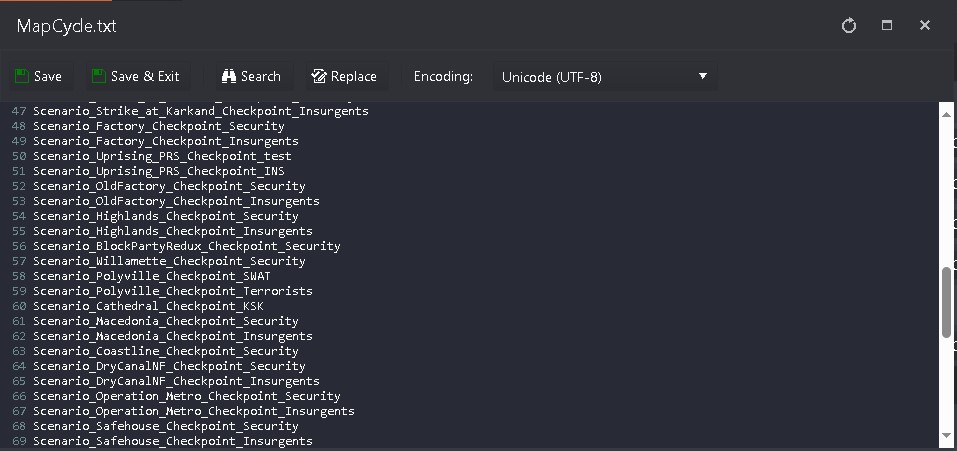Place cursor on Scenario_Polyville_Checkpoint_SWAT line
This screenshot has width=957, height=451.
point(152,276)
